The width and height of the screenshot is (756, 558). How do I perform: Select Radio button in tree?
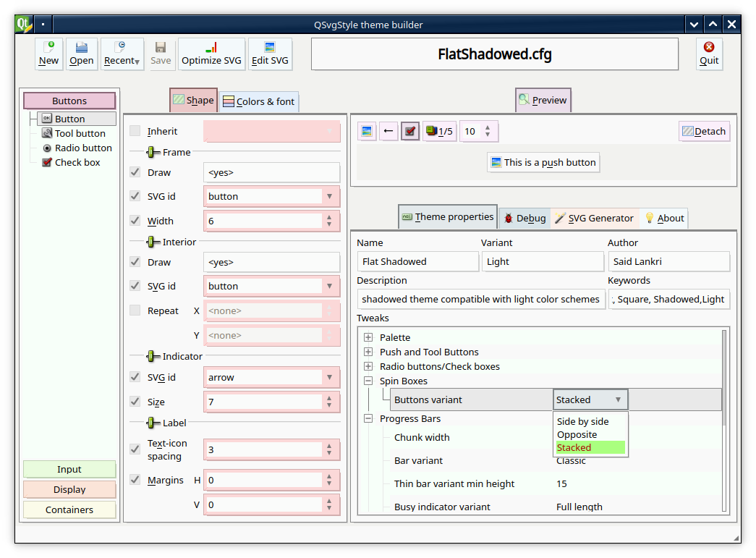(77, 148)
